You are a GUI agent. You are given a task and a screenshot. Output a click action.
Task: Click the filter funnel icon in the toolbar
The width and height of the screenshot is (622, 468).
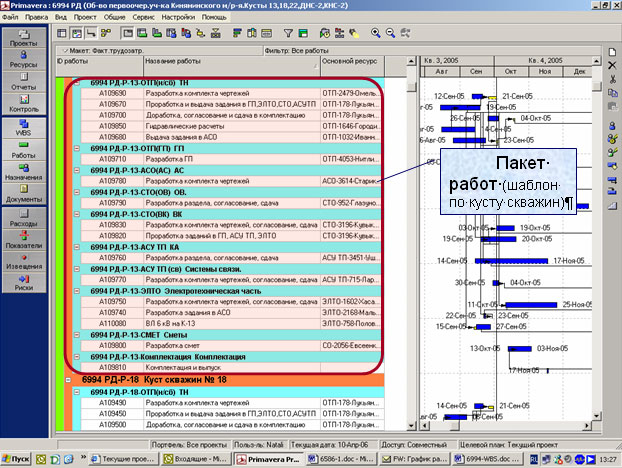click(x=288, y=32)
